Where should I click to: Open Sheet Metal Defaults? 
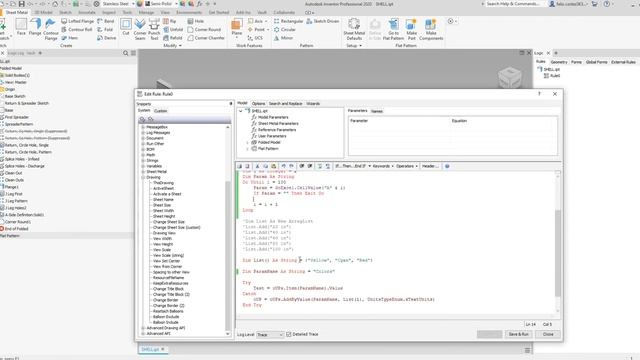pos(354,29)
